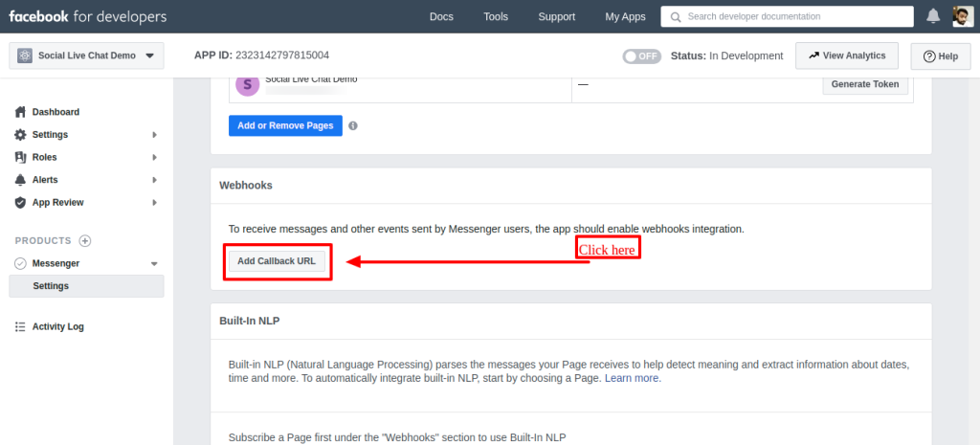This screenshot has width=980, height=445.
Task: Open the notifications bell icon
Action: [x=932, y=17]
